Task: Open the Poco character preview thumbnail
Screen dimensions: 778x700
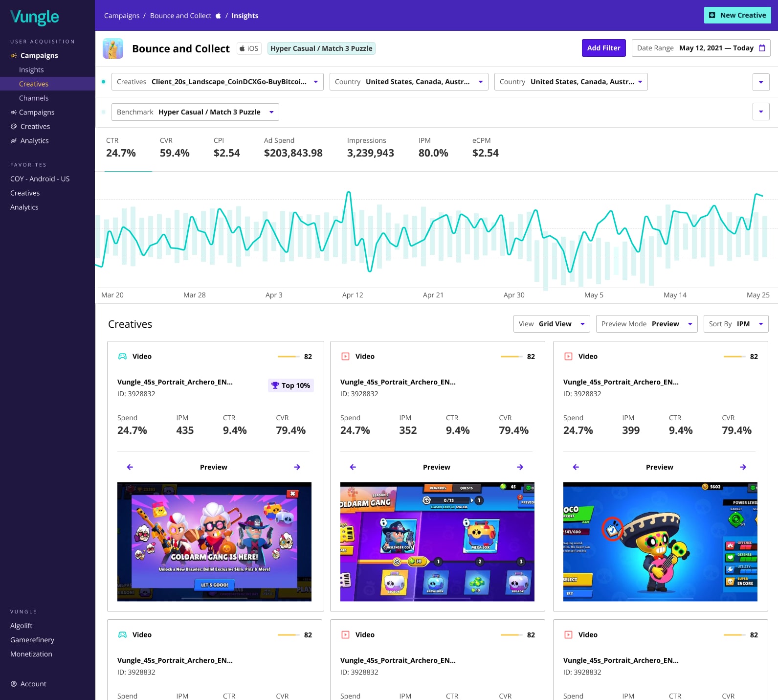Action: click(660, 542)
